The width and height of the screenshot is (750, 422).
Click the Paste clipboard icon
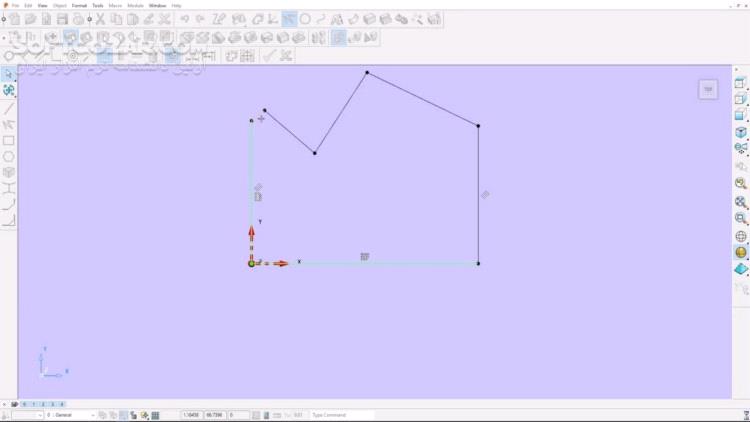(132, 19)
